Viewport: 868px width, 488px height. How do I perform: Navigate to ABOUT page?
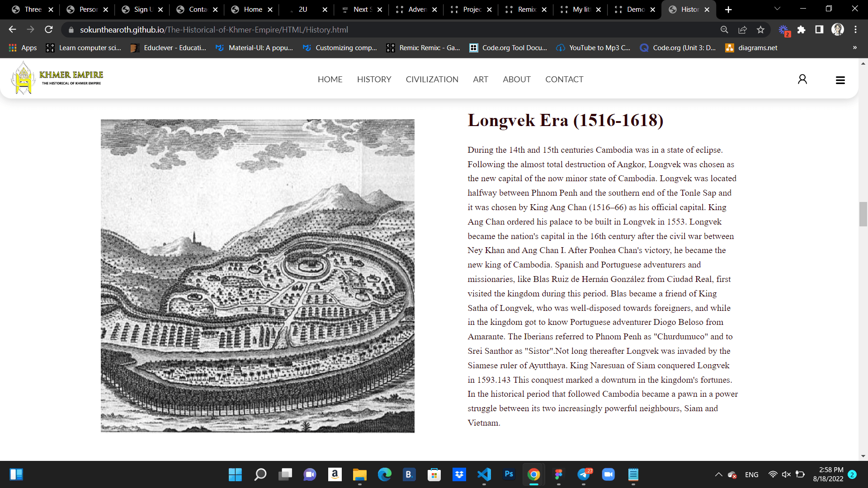[516, 80]
